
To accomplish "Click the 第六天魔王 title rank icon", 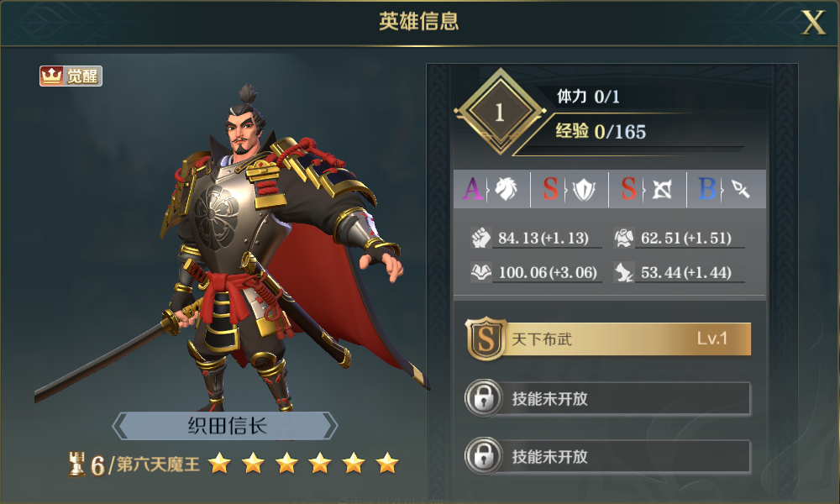I will [x=76, y=464].
